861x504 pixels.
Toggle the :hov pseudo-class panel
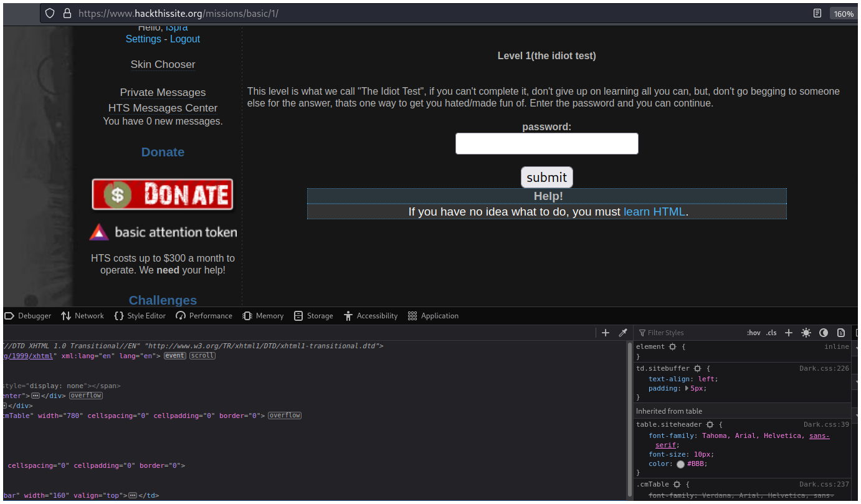pos(753,333)
